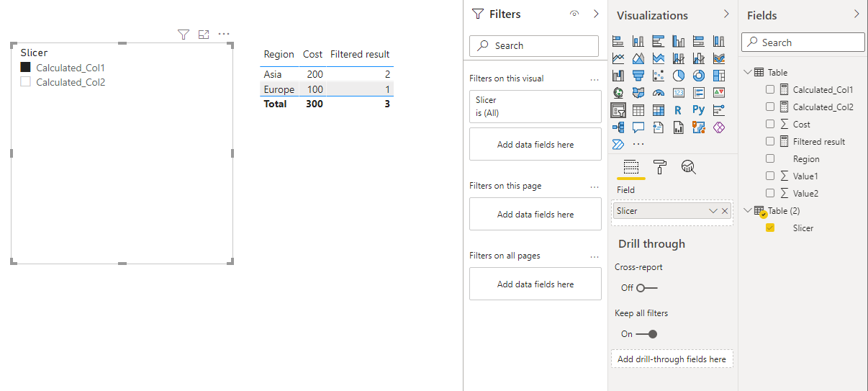Viewport: 868px width, 391px height.
Task: Select the globe map visual
Action: pyautogui.click(x=618, y=93)
